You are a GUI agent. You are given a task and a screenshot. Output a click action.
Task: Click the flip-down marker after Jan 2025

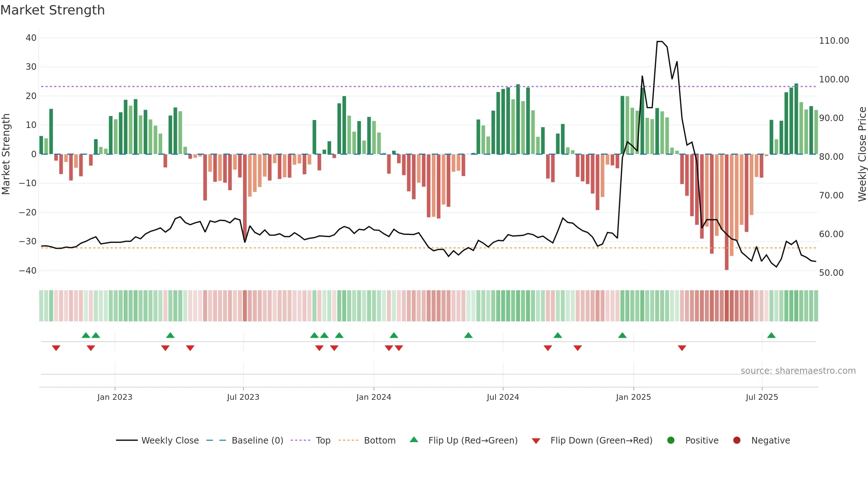click(x=682, y=348)
